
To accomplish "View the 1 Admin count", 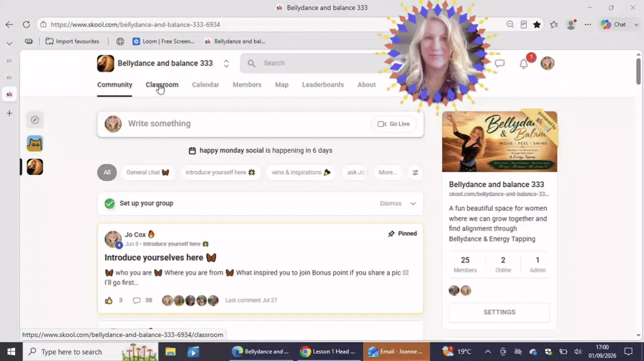I will [538, 265].
